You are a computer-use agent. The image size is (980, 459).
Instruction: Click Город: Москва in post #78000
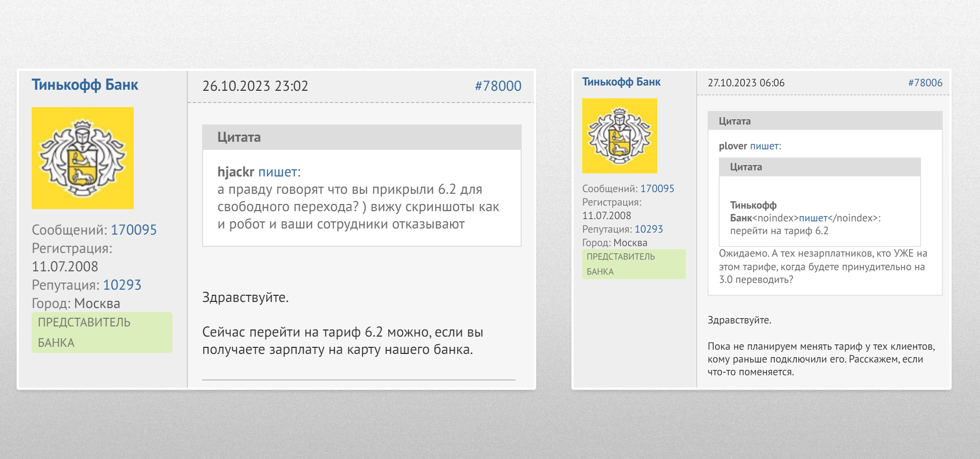(x=76, y=303)
